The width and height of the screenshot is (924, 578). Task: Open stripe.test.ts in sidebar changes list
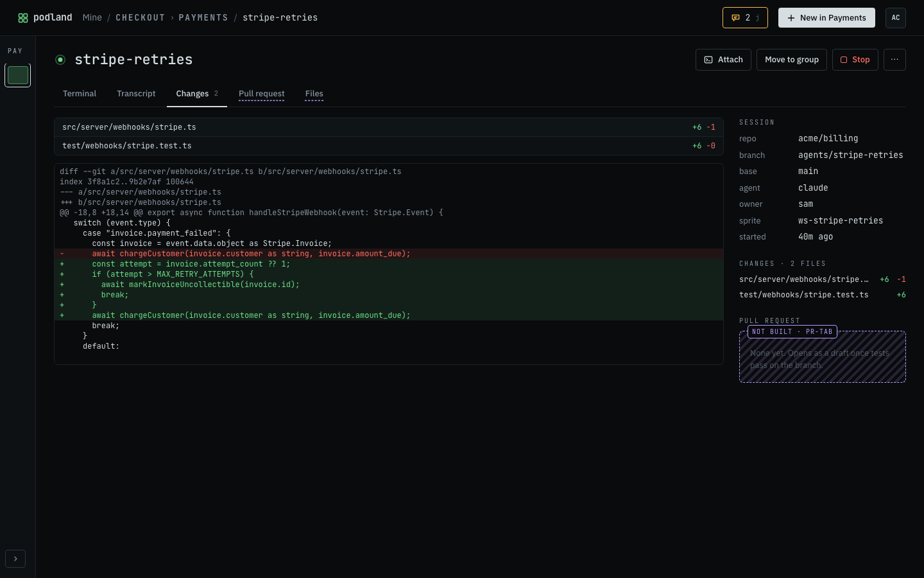tap(823, 295)
